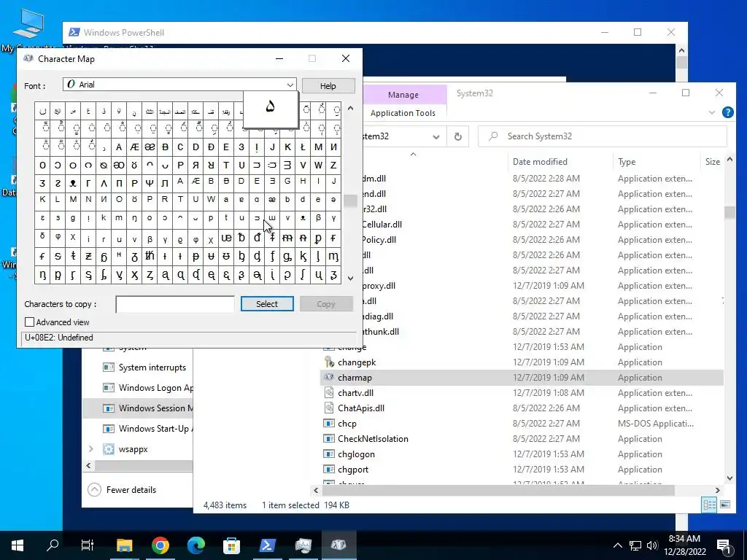Focus the Characters to copy field

point(175,304)
